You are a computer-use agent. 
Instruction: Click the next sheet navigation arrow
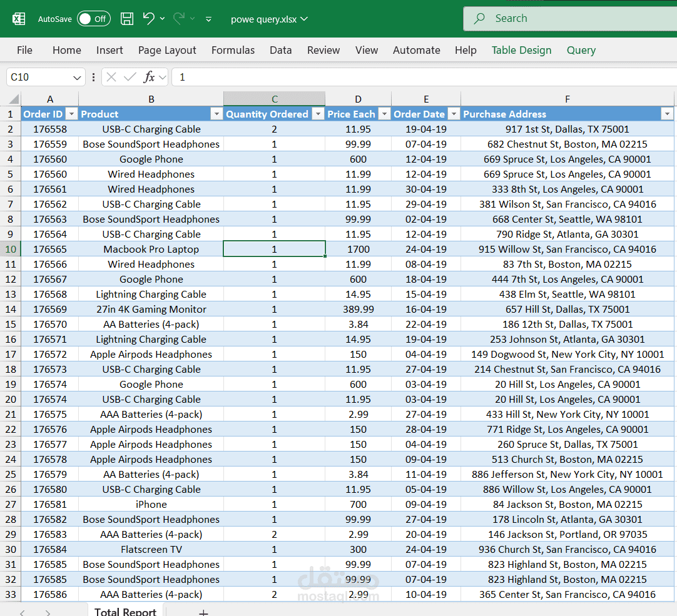[48, 612]
